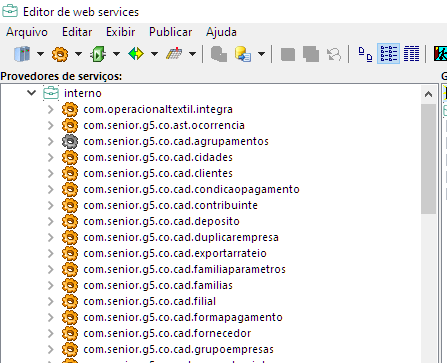Click the single gray square toolbar icon

288,54
